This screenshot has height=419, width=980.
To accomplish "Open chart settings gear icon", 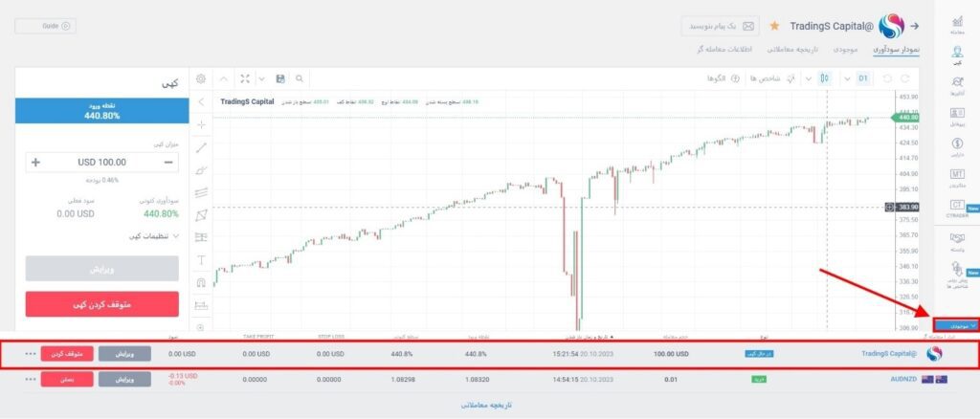I will [x=201, y=78].
